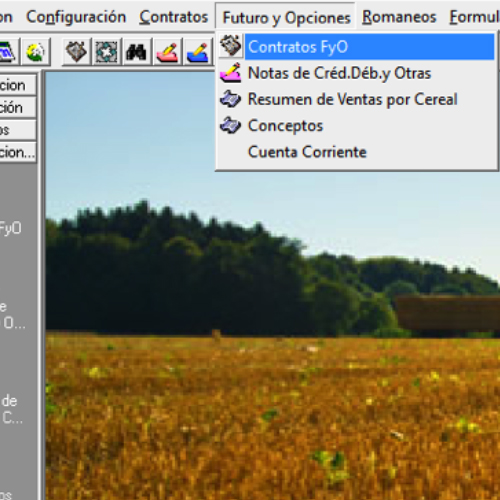The width and height of the screenshot is (500, 500).
Task: Click the yellow-green flower refresh toolbar icon
Action: pyautogui.click(x=36, y=52)
